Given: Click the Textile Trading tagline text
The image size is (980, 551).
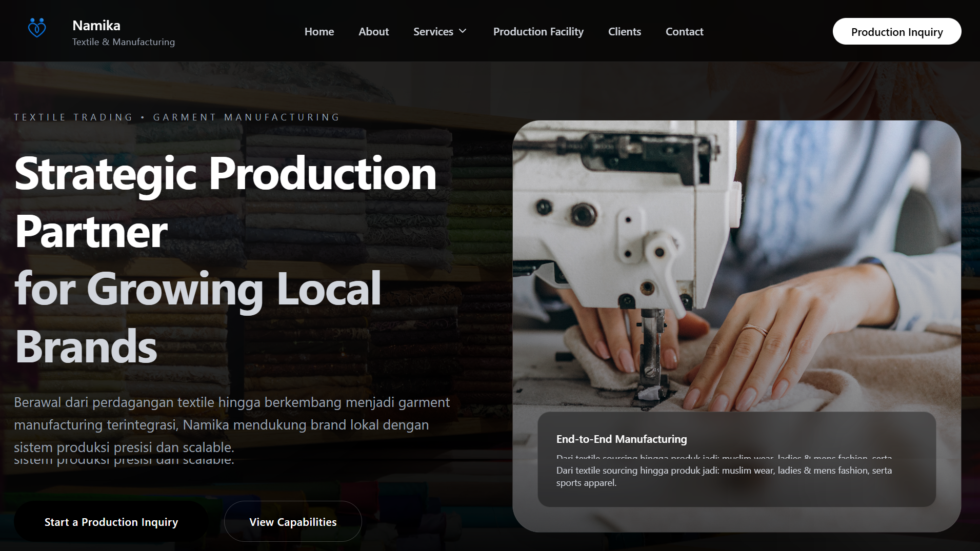Looking at the screenshot, I should [x=177, y=117].
